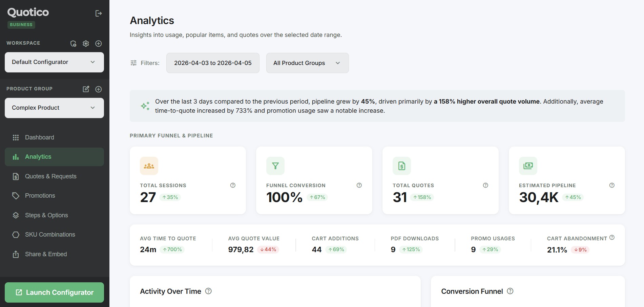Image resolution: width=644 pixels, height=307 pixels.
Task: Click the date range filter 2026-04-03 to 2026-04-05
Action: 213,63
